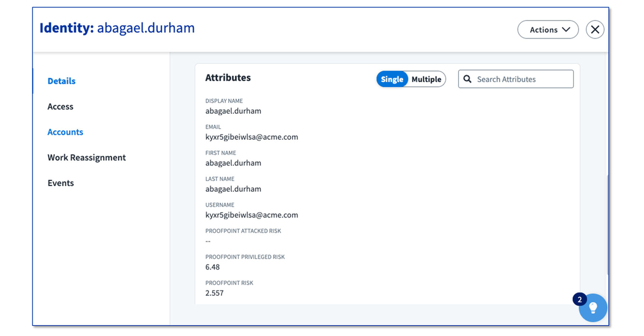Click the lightbulb help icon

[x=593, y=308]
